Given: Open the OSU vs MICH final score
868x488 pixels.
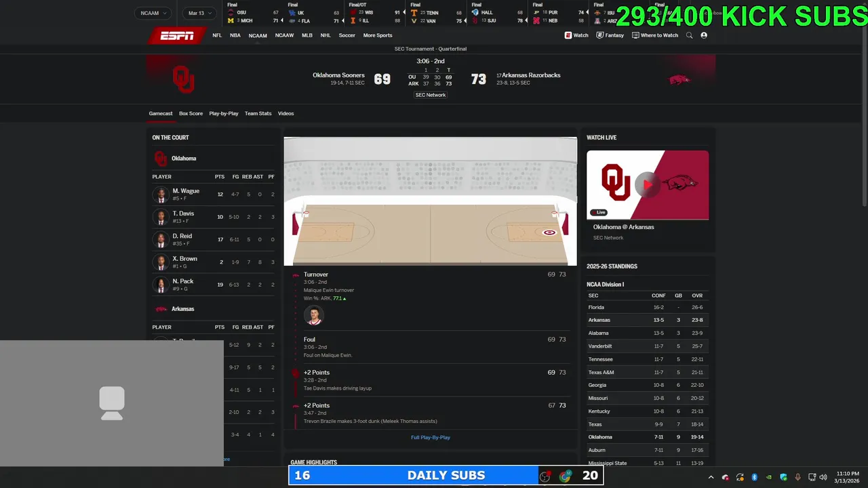Looking at the screenshot, I should point(254,14).
